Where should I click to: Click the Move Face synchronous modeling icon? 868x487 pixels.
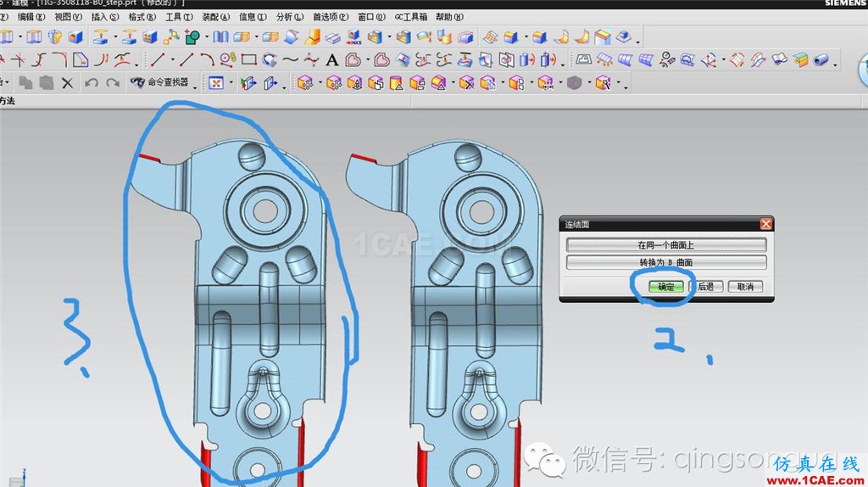click(305, 83)
